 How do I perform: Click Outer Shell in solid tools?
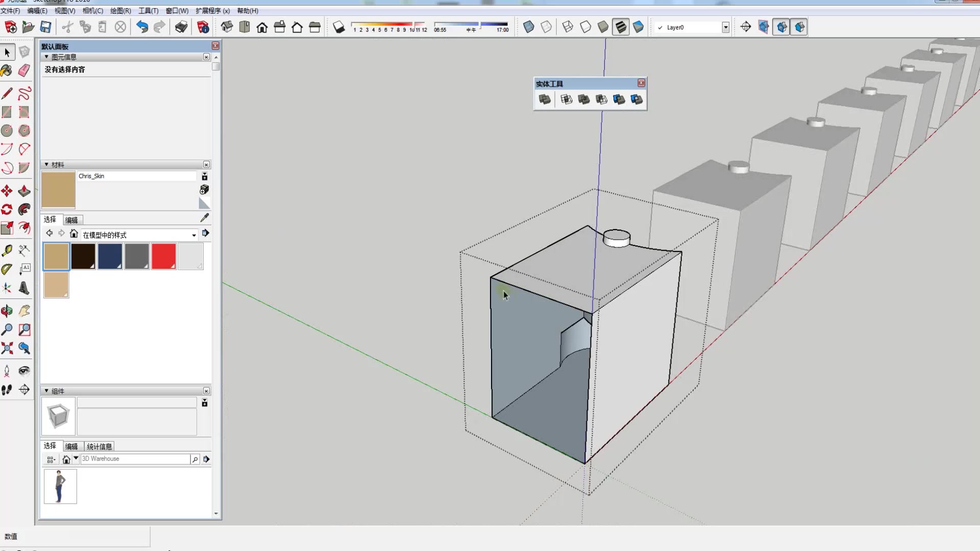pyautogui.click(x=545, y=99)
